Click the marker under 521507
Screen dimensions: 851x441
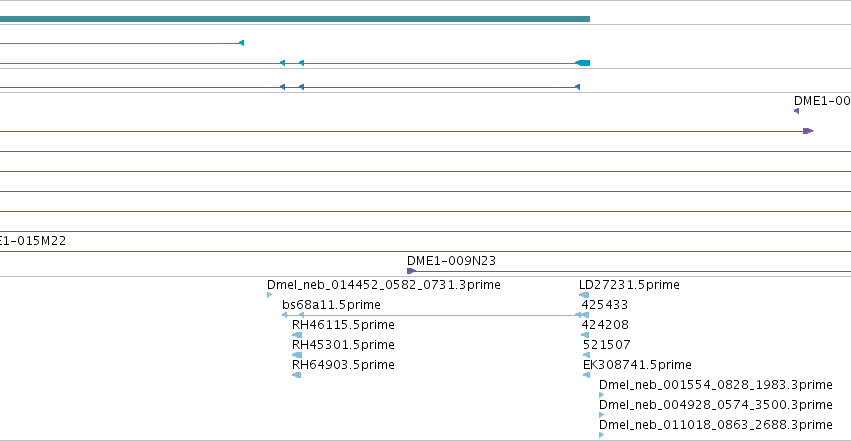point(586,355)
